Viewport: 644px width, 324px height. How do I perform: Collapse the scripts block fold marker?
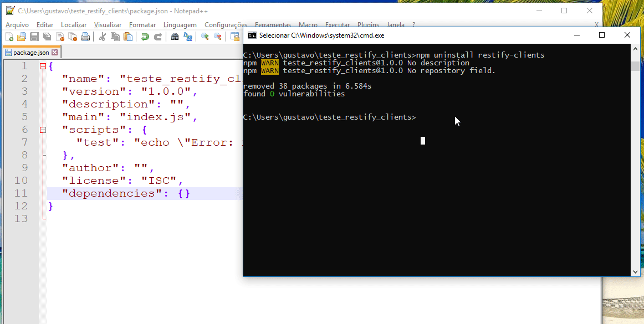click(x=43, y=129)
